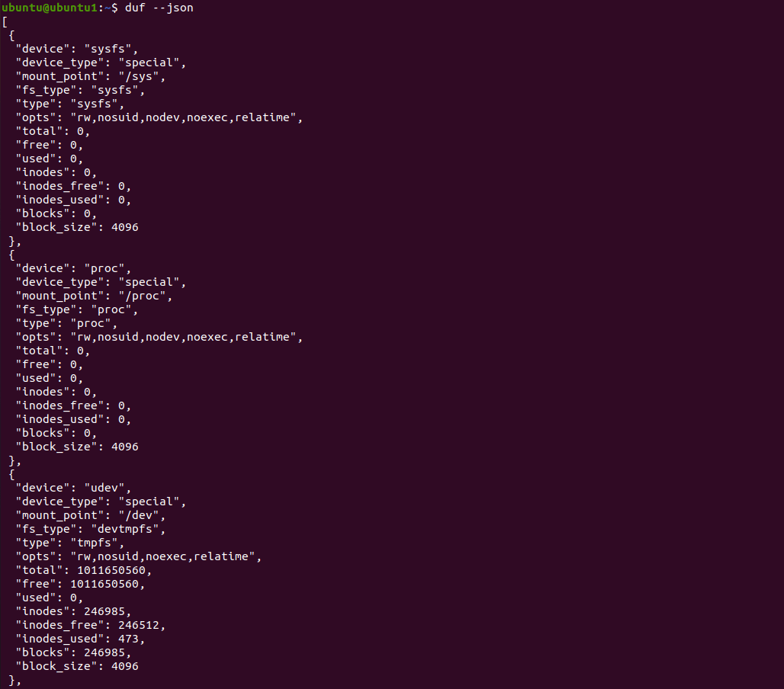Screen dimensions: 784x689
Task: Click the "/dev" mount_point value
Action: (139, 516)
